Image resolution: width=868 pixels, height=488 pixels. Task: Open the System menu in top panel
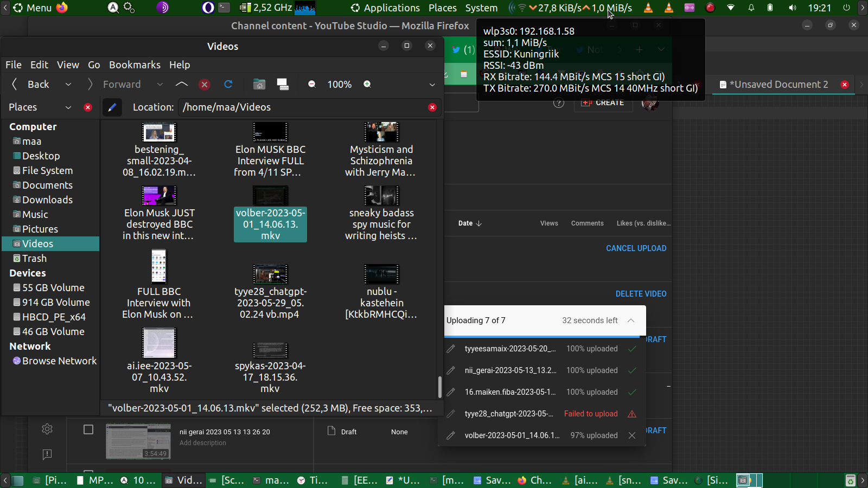[481, 8]
